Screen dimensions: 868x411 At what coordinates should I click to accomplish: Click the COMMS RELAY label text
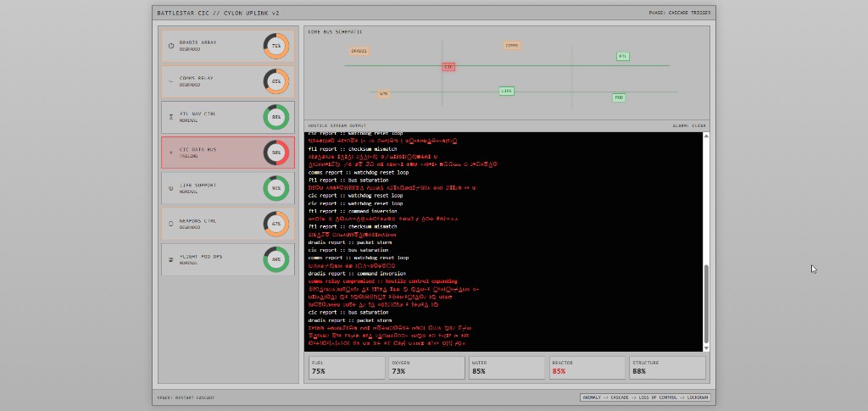[x=196, y=78]
